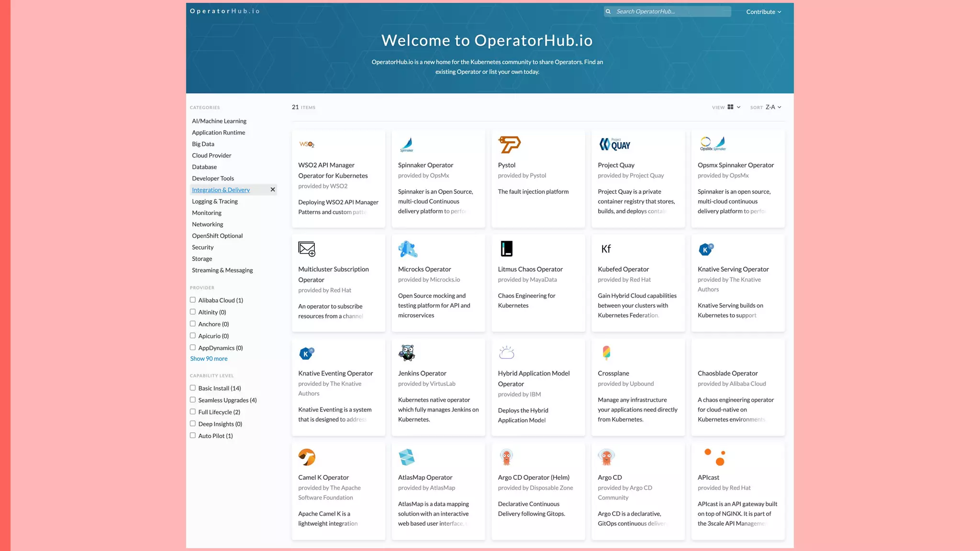The image size is (980, 551).
Task: Focus the Search OperatorHub input field
Action: pyautogui.click(x=671, y=11)
